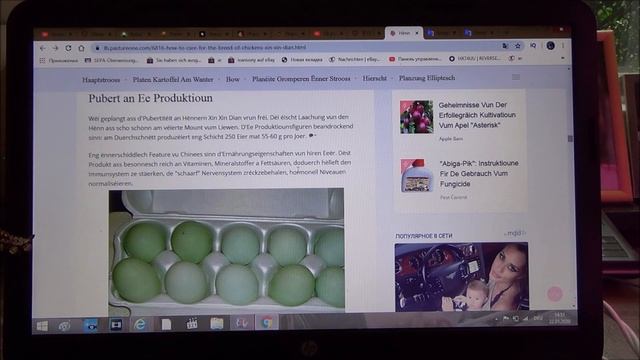Expand the bookmarks overflow arrow

click(563, 58)
